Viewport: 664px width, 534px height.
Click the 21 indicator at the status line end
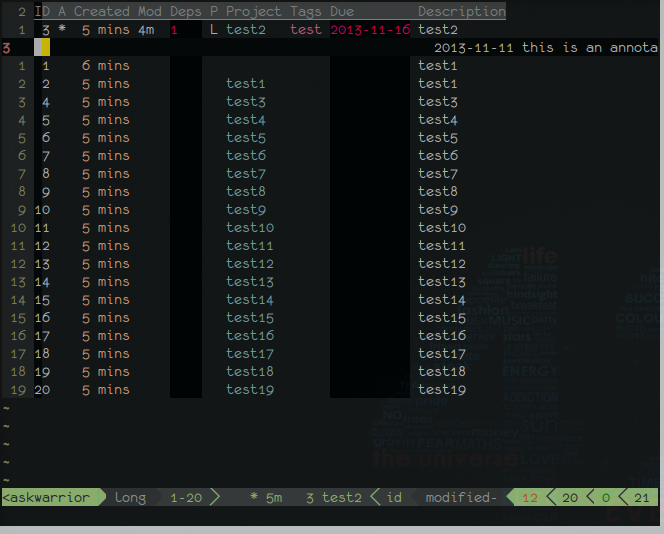(642, 497)
